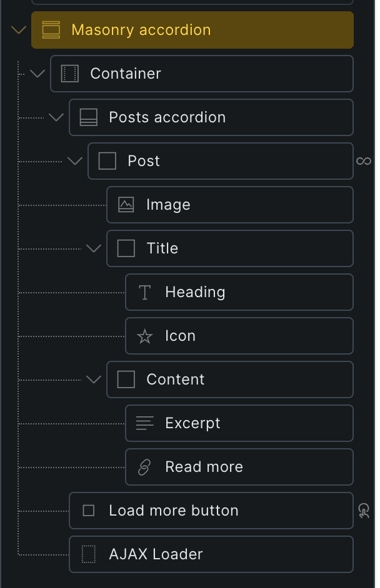This screenshot has width=380, height=588.
Task: Select the Heading element row
Action: pos(241,292)
